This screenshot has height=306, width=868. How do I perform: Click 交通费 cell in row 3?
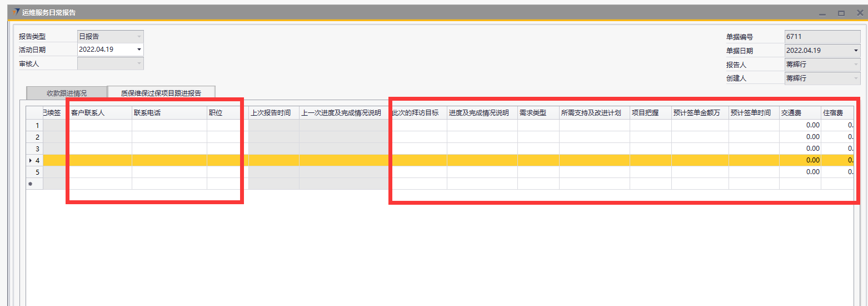click(x=800, y=149)
